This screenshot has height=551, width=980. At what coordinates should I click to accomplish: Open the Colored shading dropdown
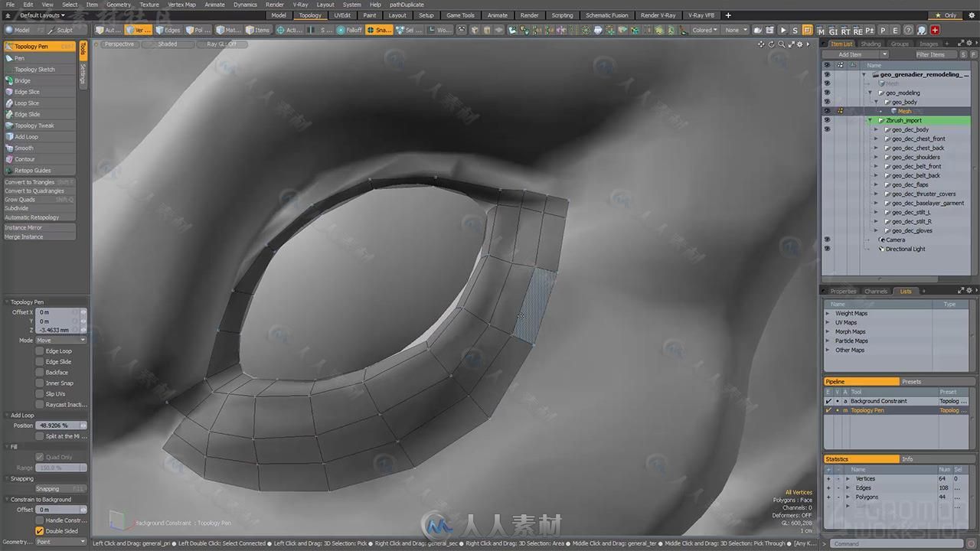coord(705,30)
